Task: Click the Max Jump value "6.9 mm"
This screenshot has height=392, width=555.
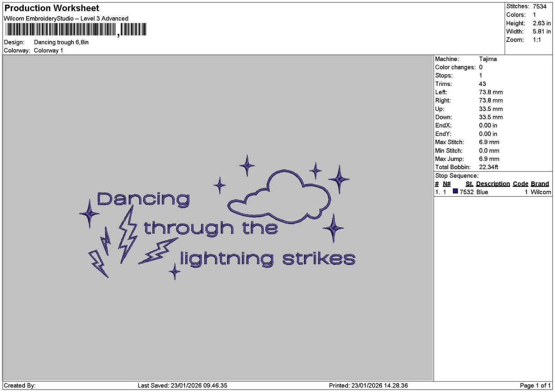Action: (x=489, y=159)
